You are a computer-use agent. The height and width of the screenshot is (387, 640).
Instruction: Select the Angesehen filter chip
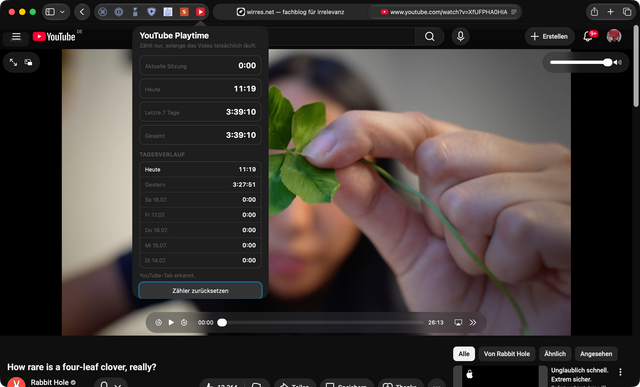pos(596,354)
